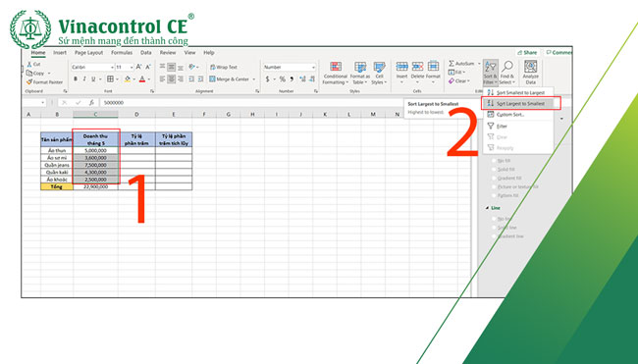Open the Sort & Filter dropdown
638x364 pixels.
click(x=490, y=74)
